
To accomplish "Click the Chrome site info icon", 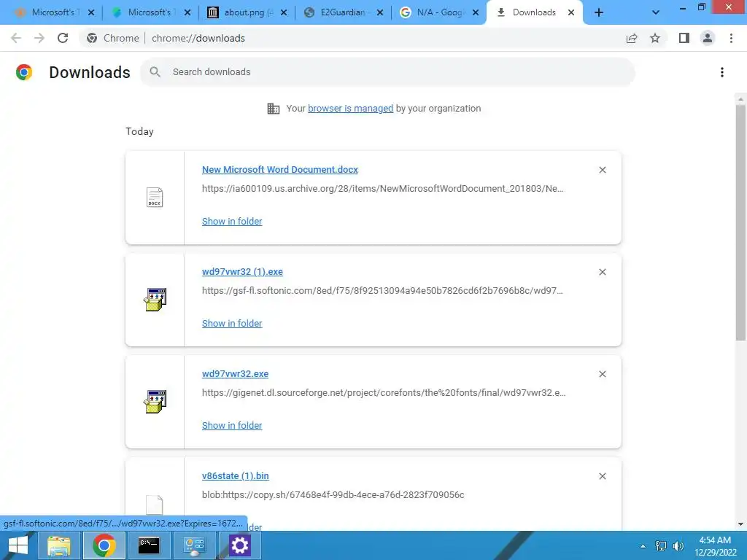I will click(92, 38).
